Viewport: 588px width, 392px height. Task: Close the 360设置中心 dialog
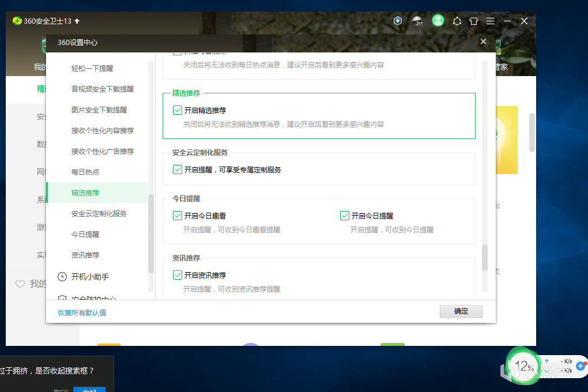(x=484, y=42)
